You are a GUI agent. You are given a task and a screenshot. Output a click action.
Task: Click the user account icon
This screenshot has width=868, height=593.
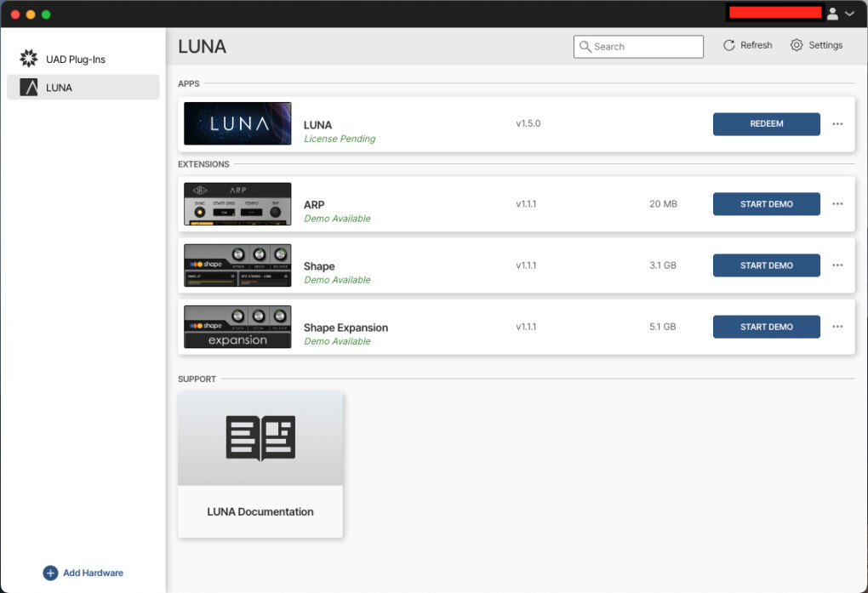pyautogui.click(x=832, y=14)
